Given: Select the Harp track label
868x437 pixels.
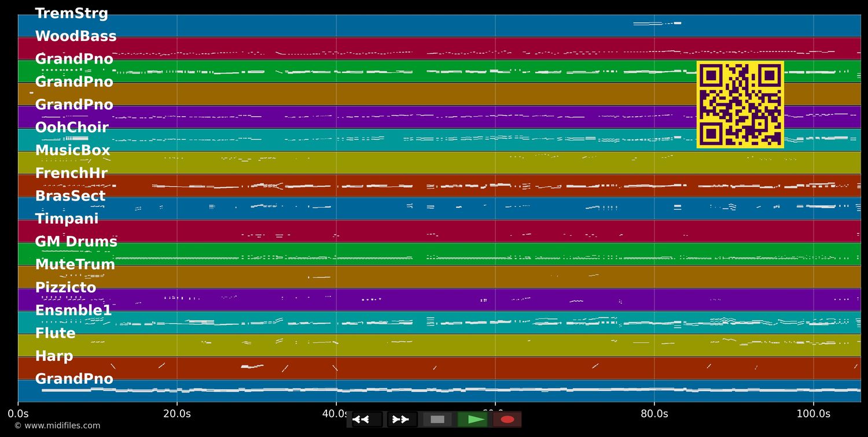Looking at the screenshot, I should click(54, 356).
